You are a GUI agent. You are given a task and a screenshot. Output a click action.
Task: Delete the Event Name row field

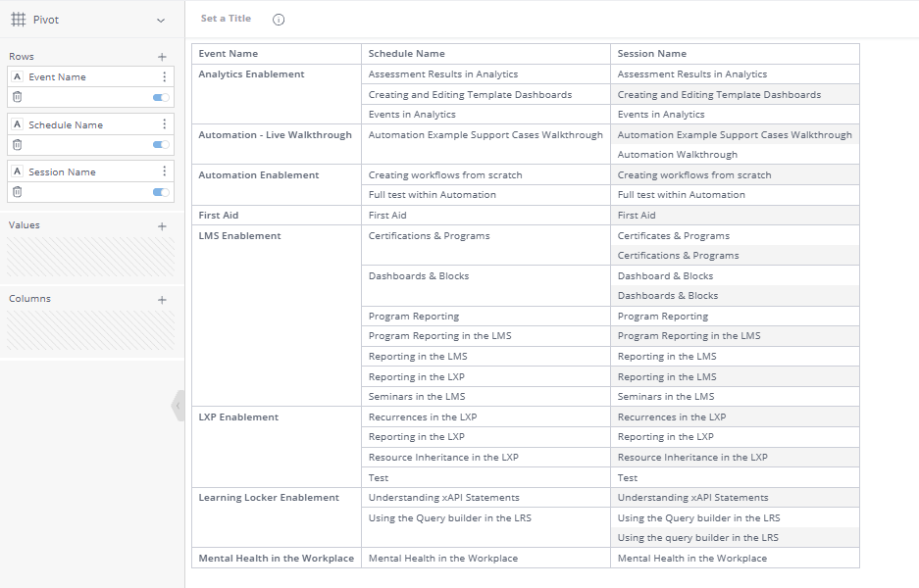pyautogui.click(x=18, y=97)
